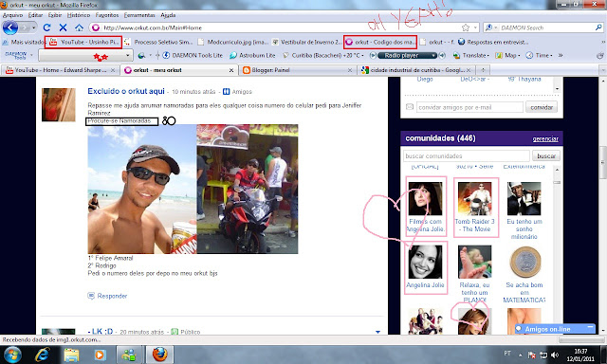Go back with the browser Back arrow
Image resolution: width=607 pixels, height=364 pixels.
coord(10,27)
